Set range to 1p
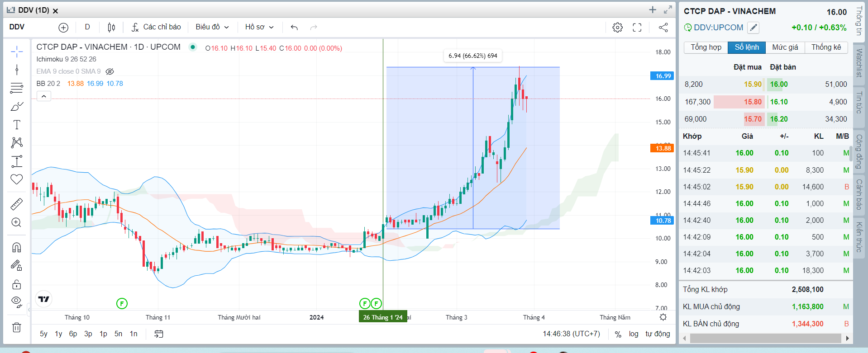Image resolution: width=868 pixels, height=353 pixels. [103, 334]
